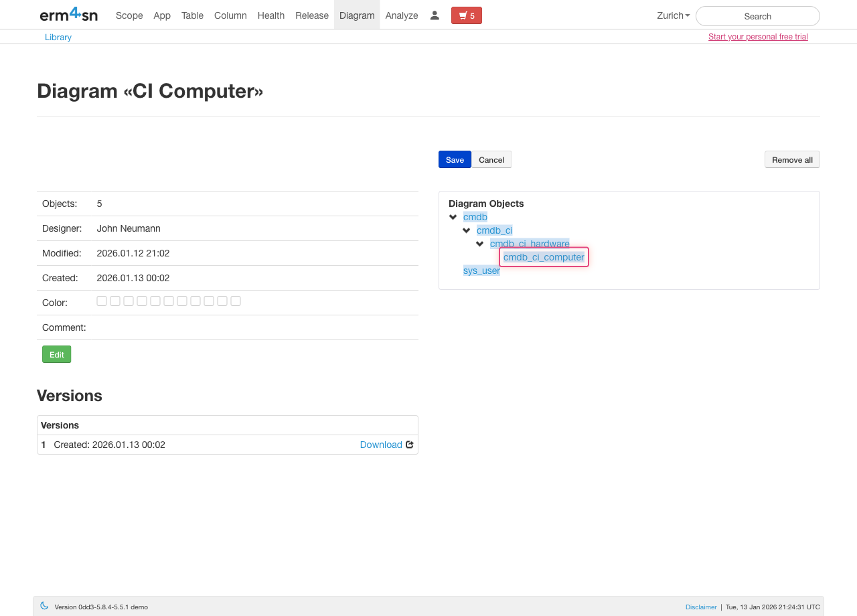Collapse the cmdb_ci tree node
The image size is (857, 616).
click(467, 230)
